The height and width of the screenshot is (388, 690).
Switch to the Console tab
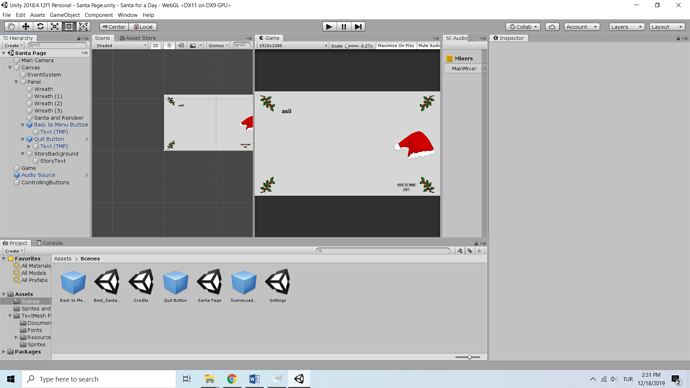(50, 243)
